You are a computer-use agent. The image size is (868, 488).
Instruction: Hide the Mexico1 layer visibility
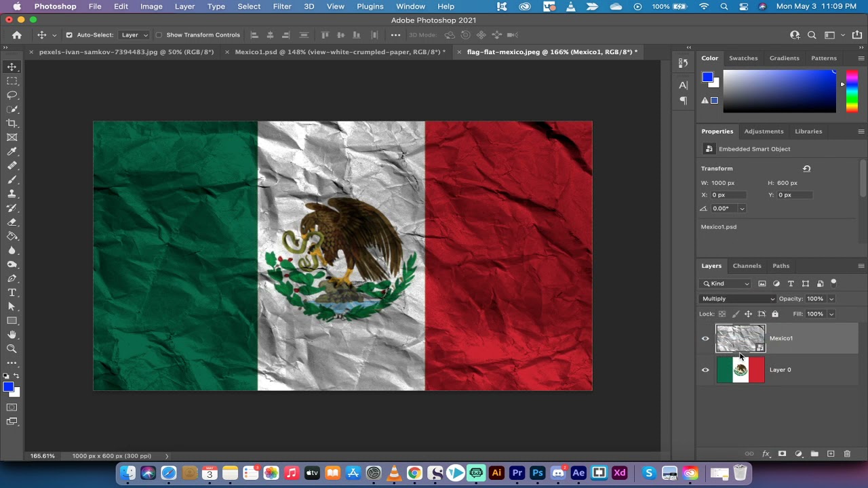[705, 338]
